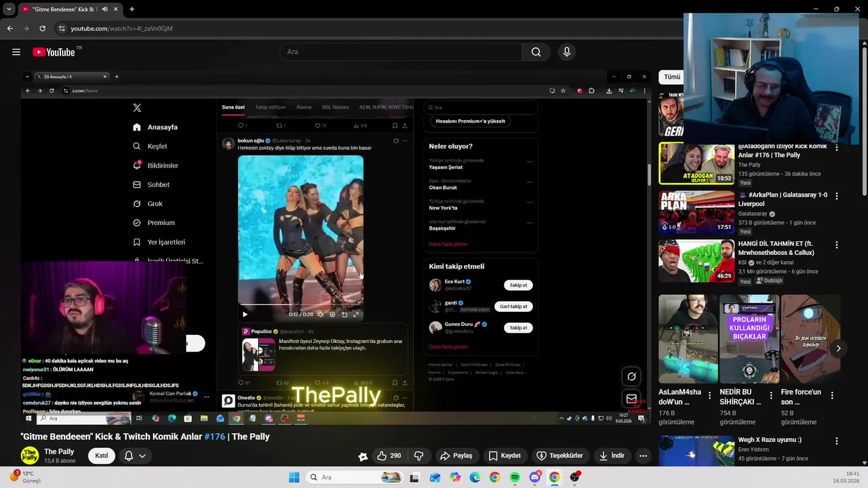Screen dimensions: 868x488
Task: Go forward with the browser forward arrow
Action: click(x=26, y=28)
